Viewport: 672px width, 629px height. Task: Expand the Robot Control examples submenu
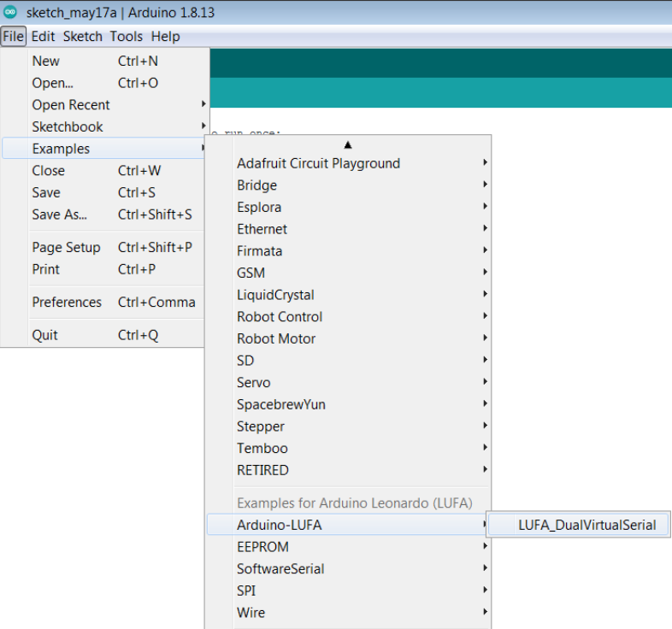point(348,317)
